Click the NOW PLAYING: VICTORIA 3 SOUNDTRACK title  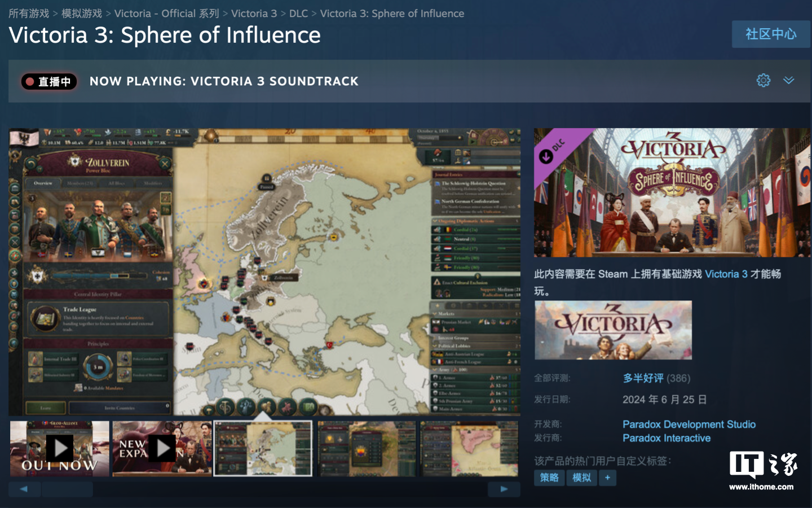[224, 81]
